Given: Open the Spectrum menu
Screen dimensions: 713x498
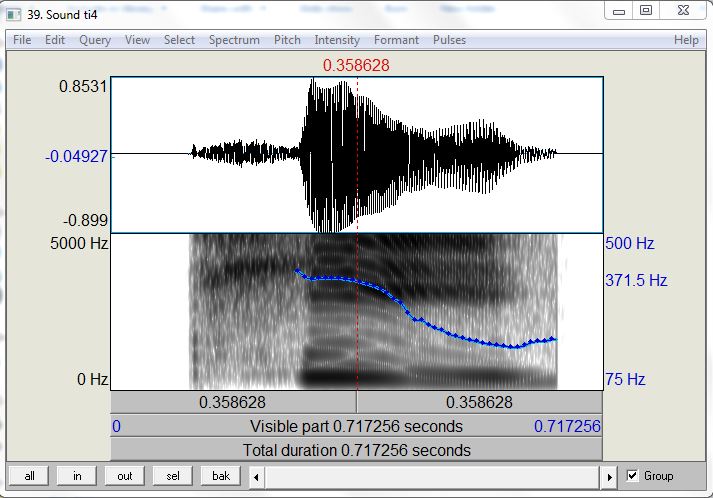Looking at the screenshot, I should (234, 40).
